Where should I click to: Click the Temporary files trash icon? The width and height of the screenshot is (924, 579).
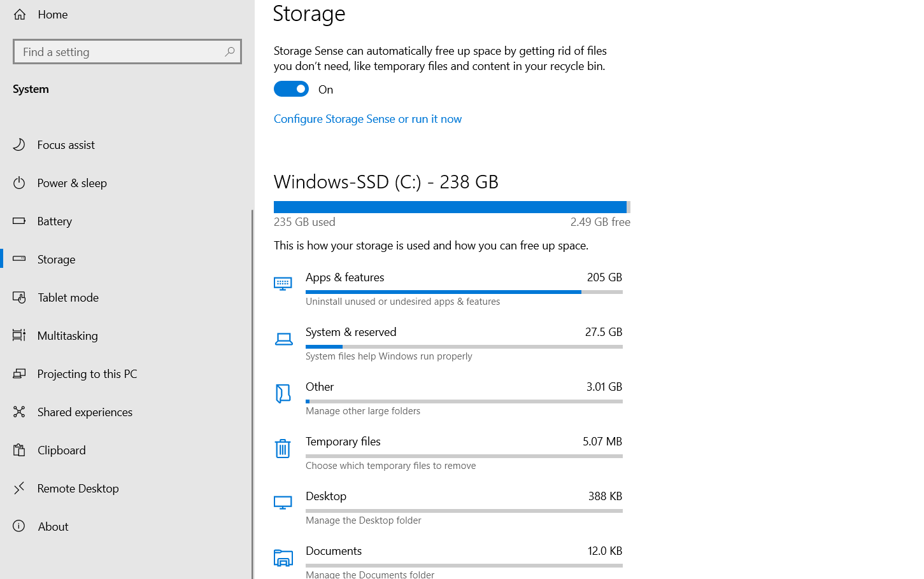pos(283,449)
